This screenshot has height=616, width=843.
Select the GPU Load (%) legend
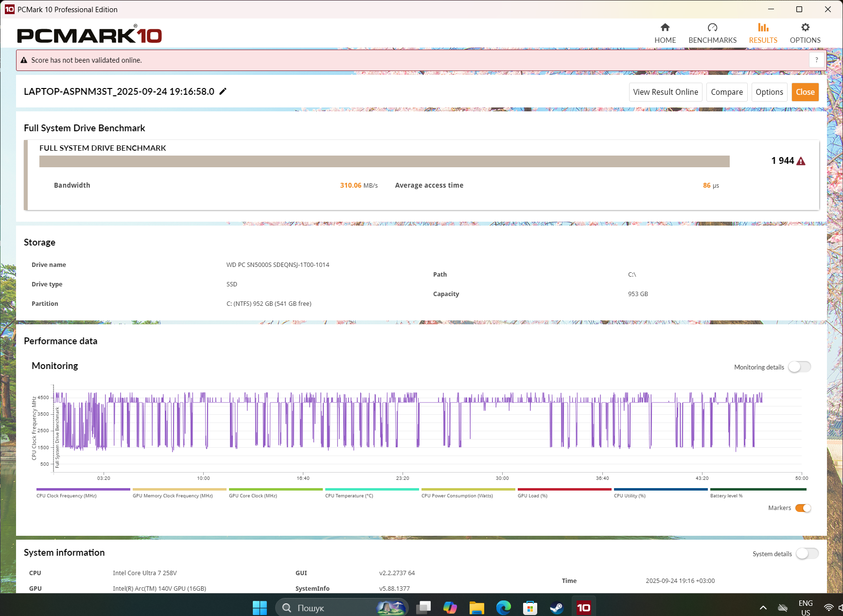click(564, 493)
